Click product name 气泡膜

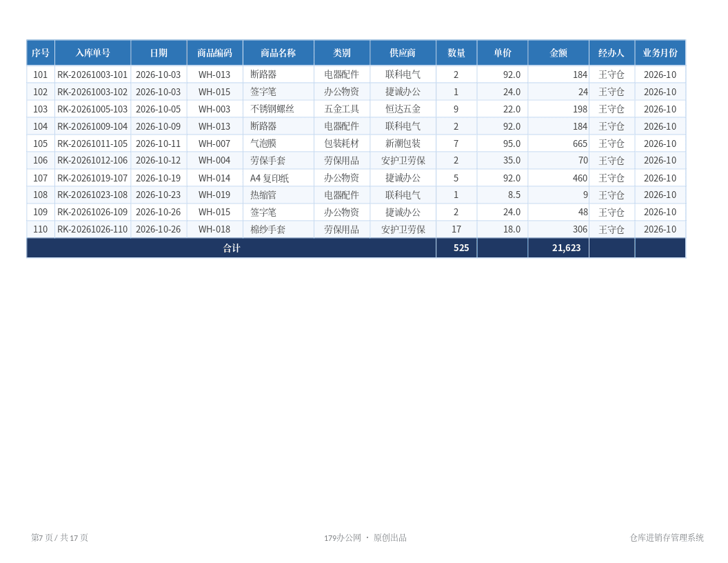pyautogui.click(x=263, y=144)
